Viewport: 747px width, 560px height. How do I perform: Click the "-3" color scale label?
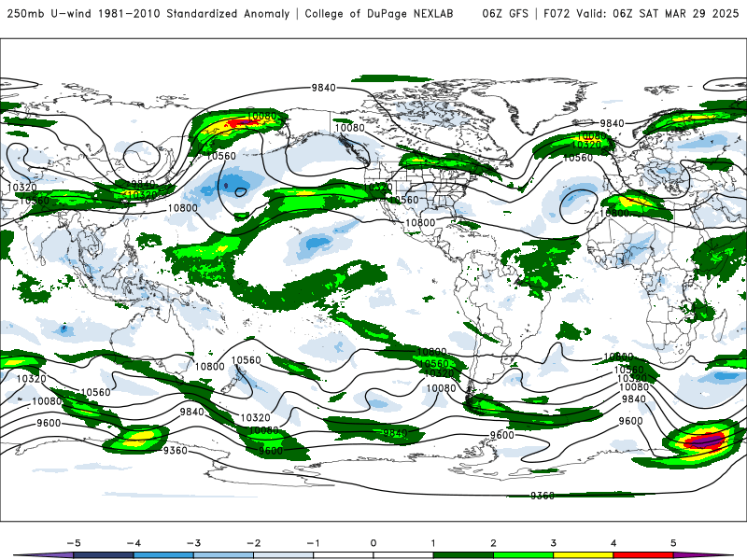[x=193, y=543]
